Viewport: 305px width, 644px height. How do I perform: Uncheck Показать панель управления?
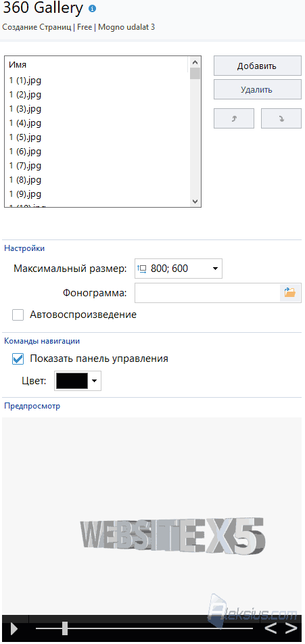(x=18, y=359)
